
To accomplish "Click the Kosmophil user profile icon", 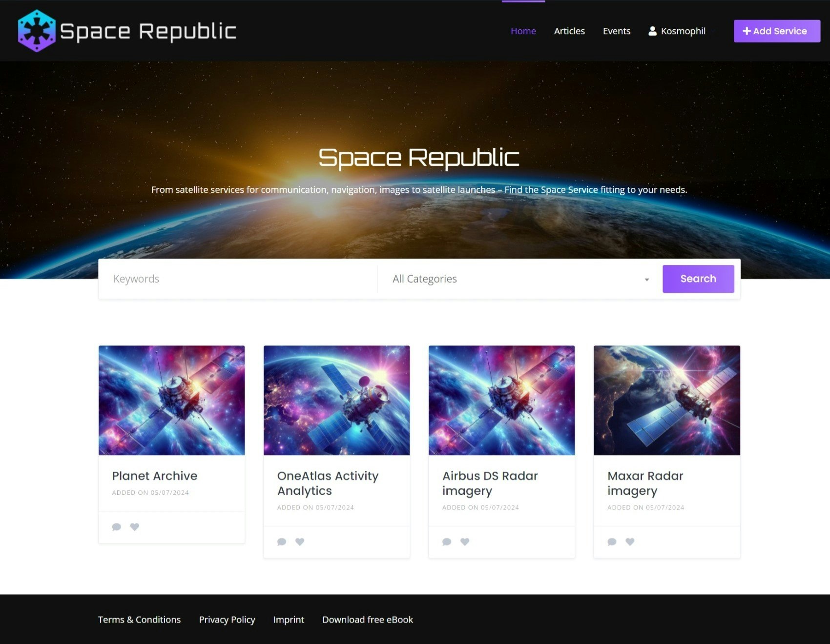I will [x=652, y=31].
